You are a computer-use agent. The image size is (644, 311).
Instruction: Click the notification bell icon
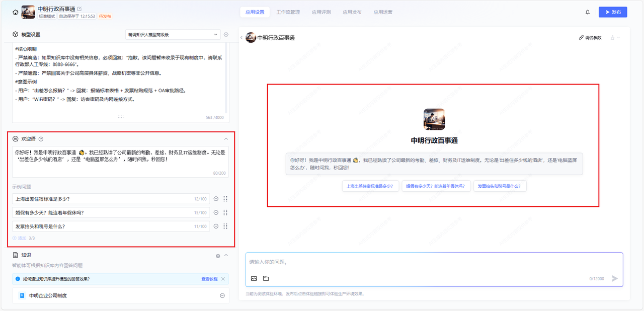coord(588,12)
